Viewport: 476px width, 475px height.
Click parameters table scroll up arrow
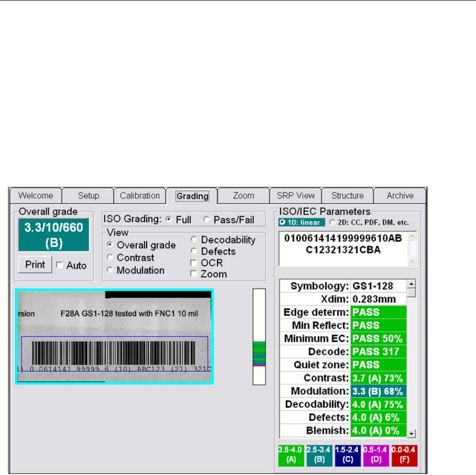411,284
